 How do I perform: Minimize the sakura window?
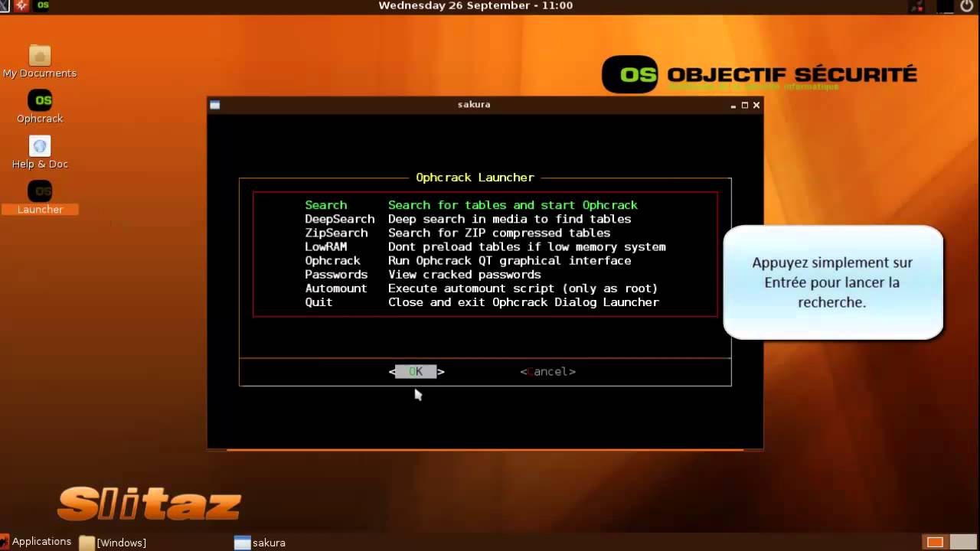click(x=733, y=106)
